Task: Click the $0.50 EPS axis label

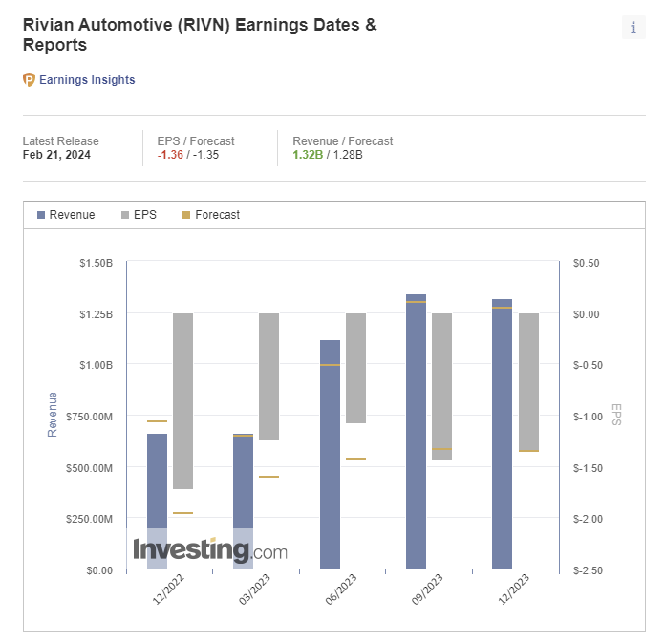Action: coord(586,263)
